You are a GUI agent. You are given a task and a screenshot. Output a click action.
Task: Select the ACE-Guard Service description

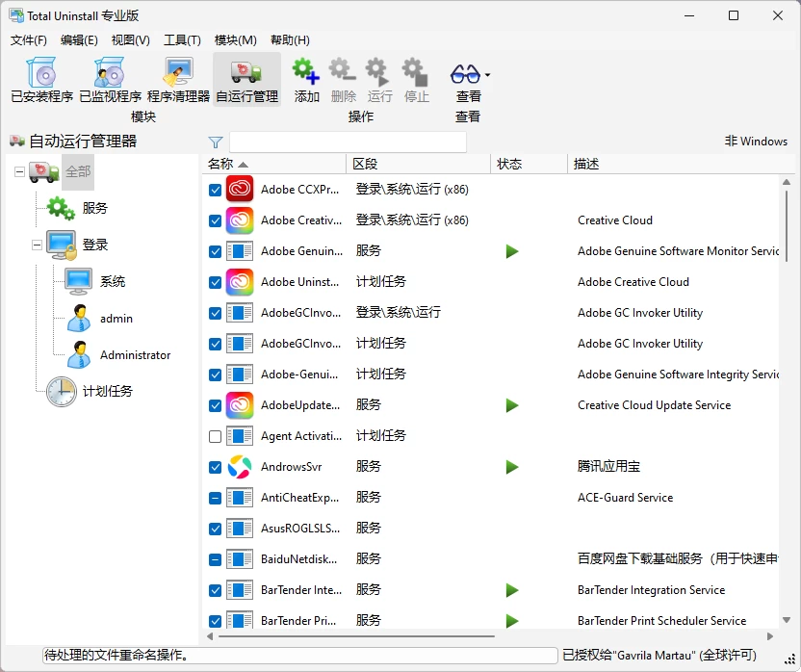(625, 498)
